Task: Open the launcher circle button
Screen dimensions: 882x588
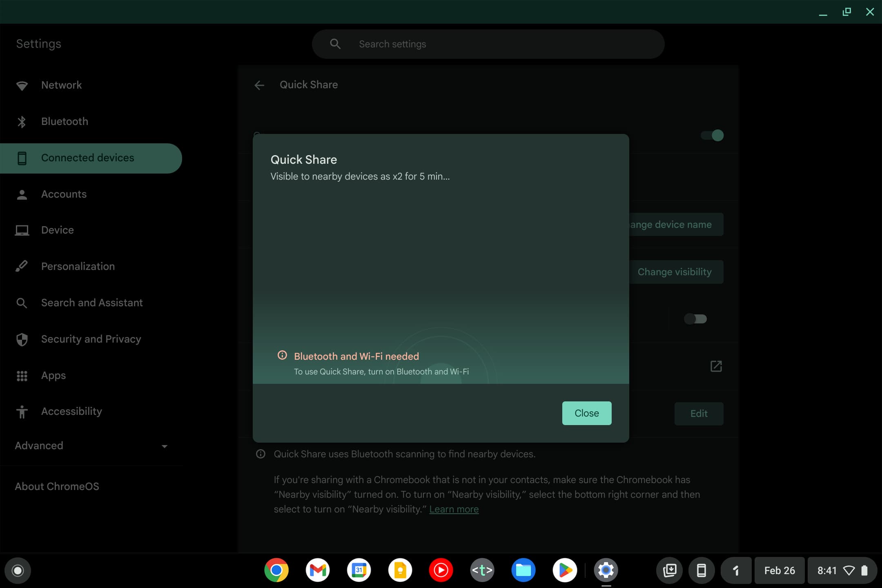Action: pyautogui.click(x=18, y=570)
